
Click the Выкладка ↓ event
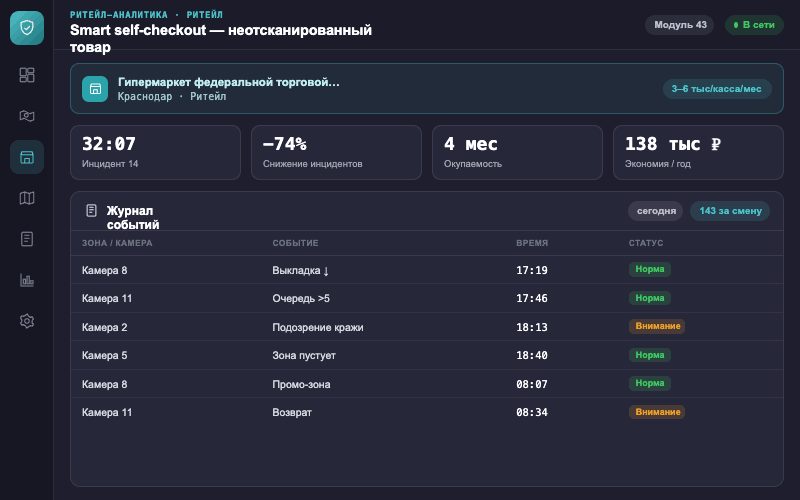tap(301, 270)
